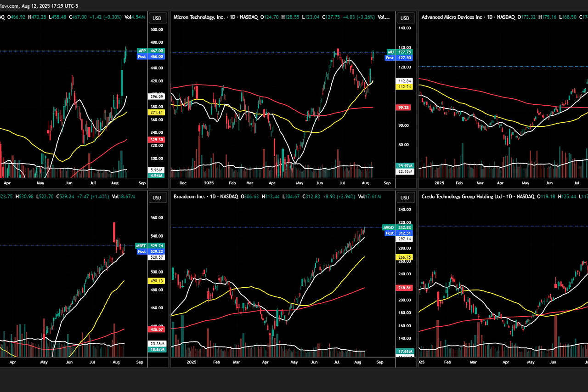Open USD currency selector on Micron chart

pyautogui.click(x=405, y=18)
